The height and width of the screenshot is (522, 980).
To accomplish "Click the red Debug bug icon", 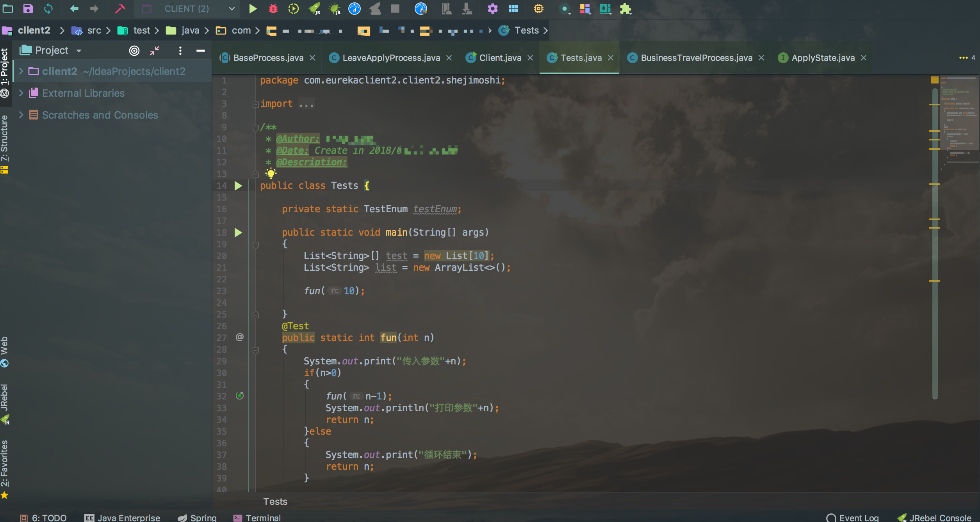I will (273, 9).
